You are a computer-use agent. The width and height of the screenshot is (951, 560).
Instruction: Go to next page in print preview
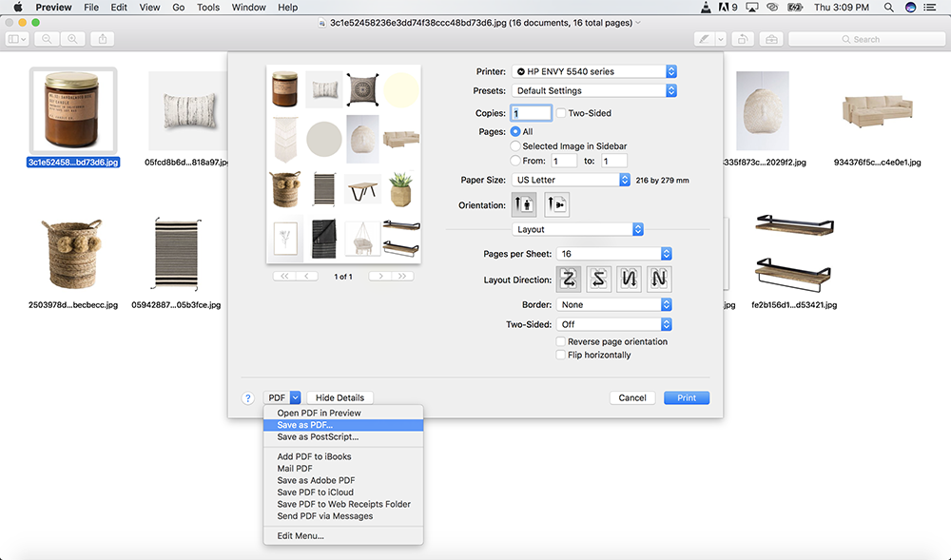pos(380,276)
